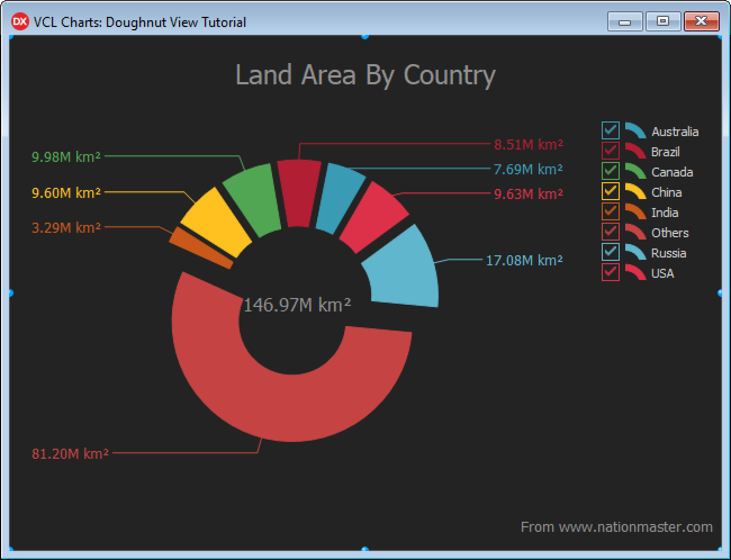Viewport: 731px width, 560px height.
Task: Click the Australia doughnut legend icon
Action: coord(635,130)
